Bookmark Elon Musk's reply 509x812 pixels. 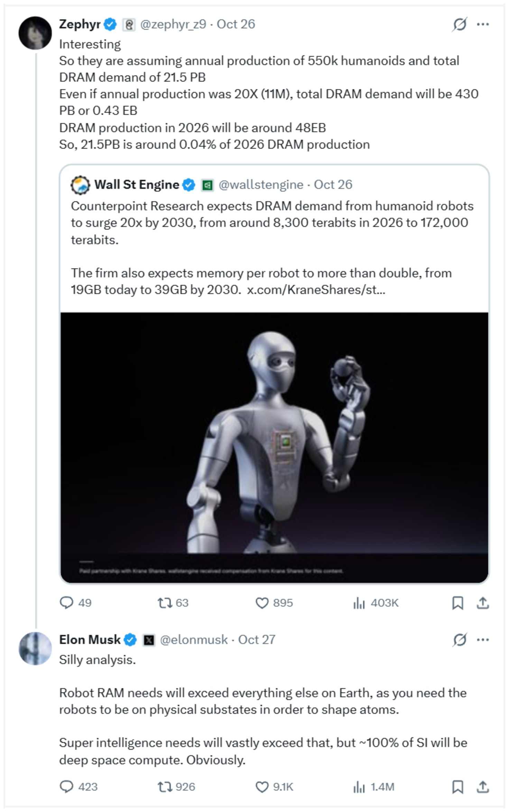(x=457, y=787)
